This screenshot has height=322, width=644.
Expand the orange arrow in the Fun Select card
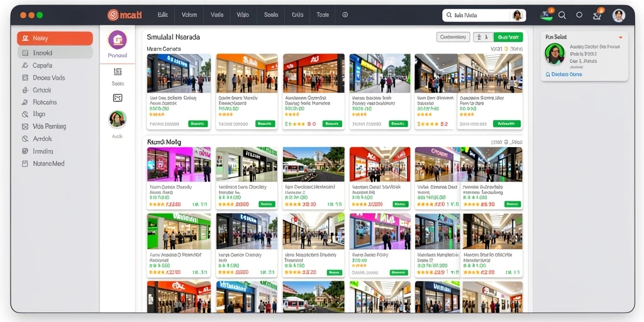pos(621,37)
